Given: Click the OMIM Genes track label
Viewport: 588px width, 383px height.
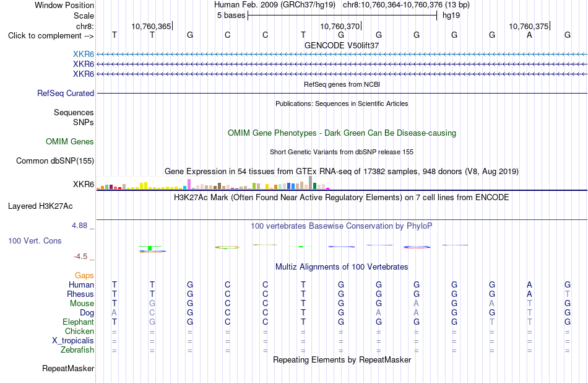Looking at the screenshot, I should [70, 141].
